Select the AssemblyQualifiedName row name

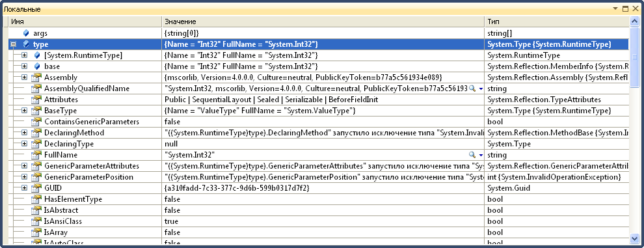87,89
